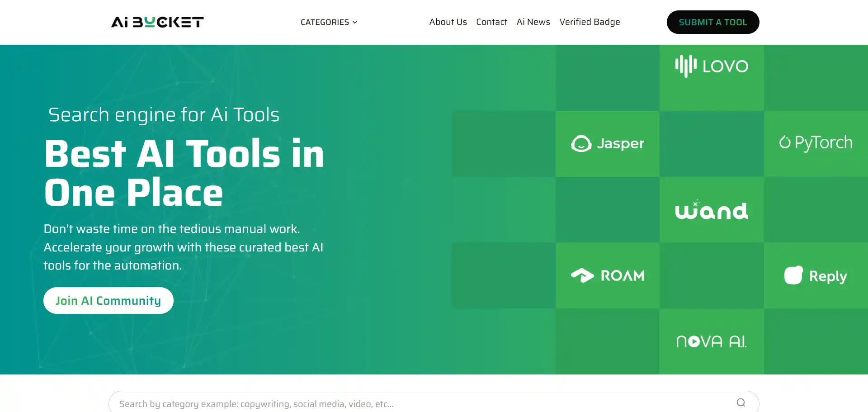Click the Reply logo tile
This screenshot has height=412, width=868.
click(x=816, y=275)
